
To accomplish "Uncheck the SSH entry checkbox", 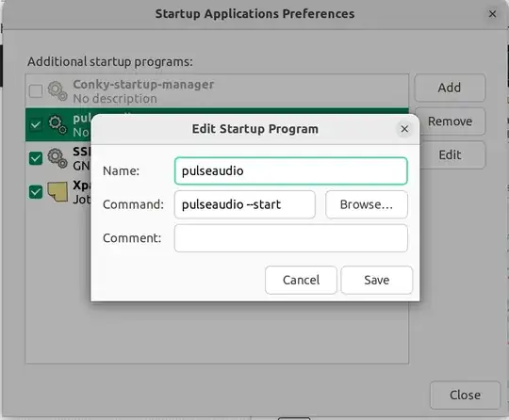I will tap(36, 158).
